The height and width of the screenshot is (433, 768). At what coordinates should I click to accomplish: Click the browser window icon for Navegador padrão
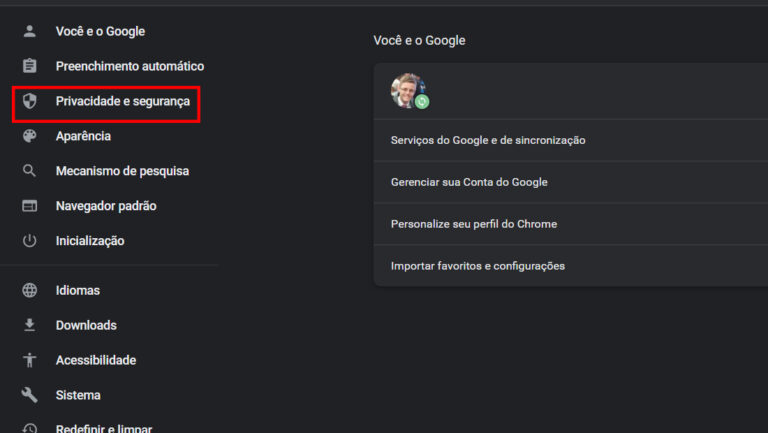[x=30, y=206]
